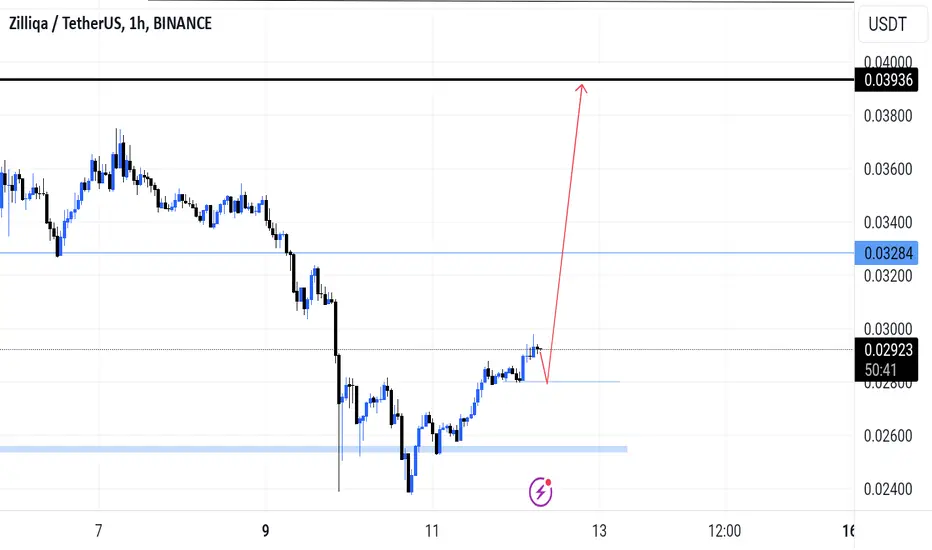The width and height of the screenshot is (932, 550).
Task: Click the purple lightning bolt event icon
Action: tap(540, 492)
